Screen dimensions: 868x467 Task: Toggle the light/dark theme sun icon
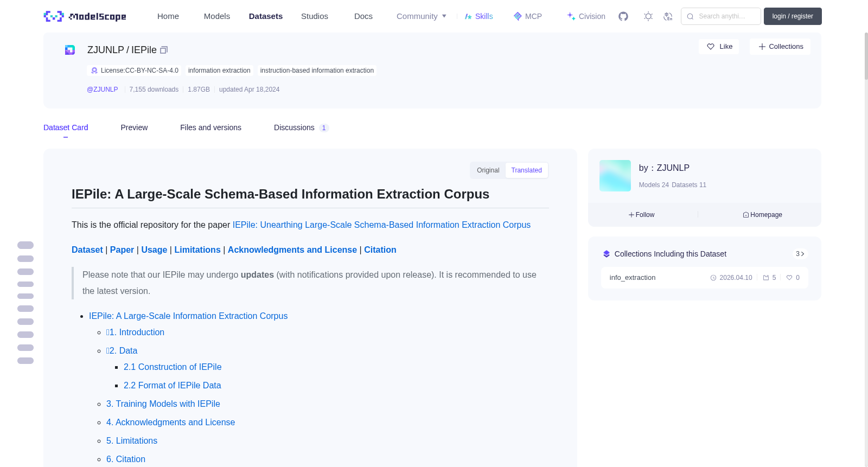click(x=648, y=16)
